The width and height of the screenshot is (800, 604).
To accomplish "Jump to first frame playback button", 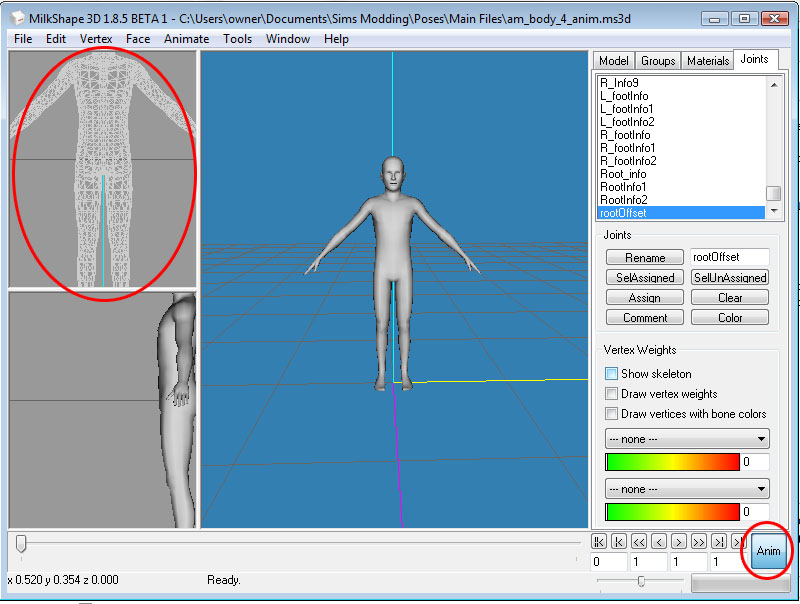I will click(x=598, y=542).
